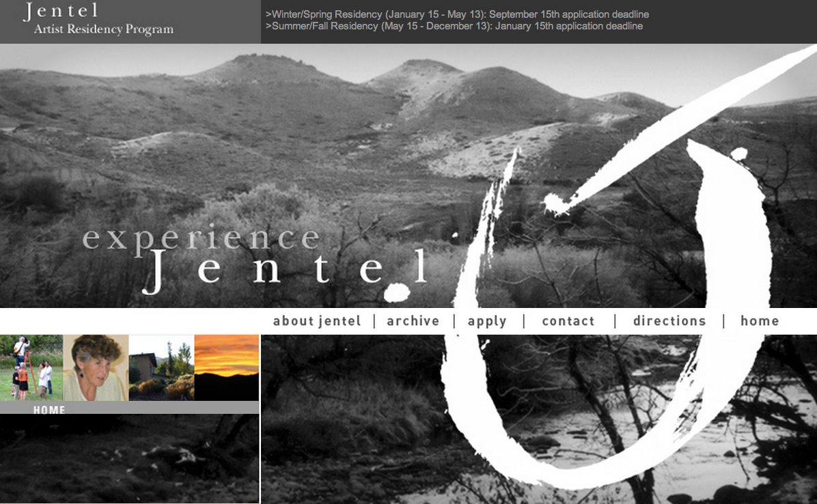Click the Summer/Fall Residency deadline text
Screen dimensions: 817x504
pyautogui.click(x=454, y=26)
